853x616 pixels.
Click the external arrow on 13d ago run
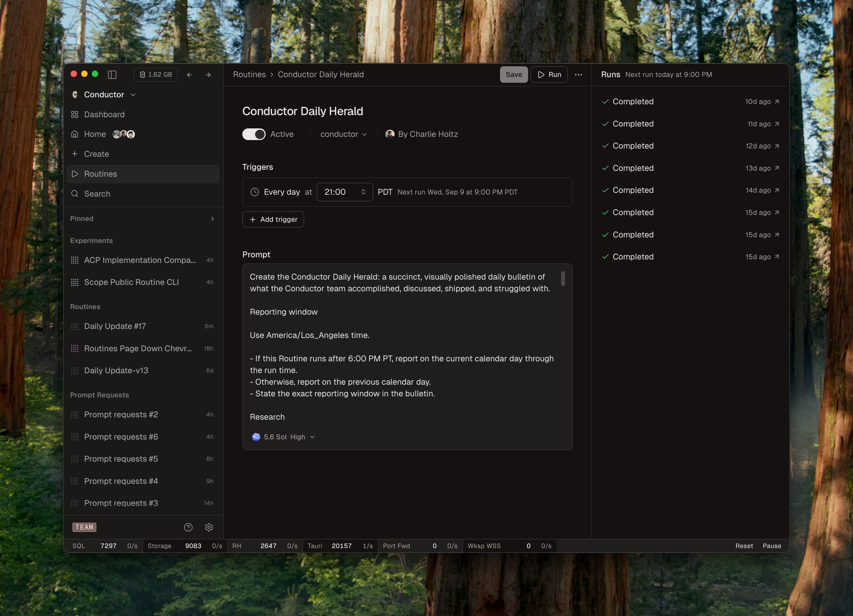pyautogui.click(x=777, y=168)
